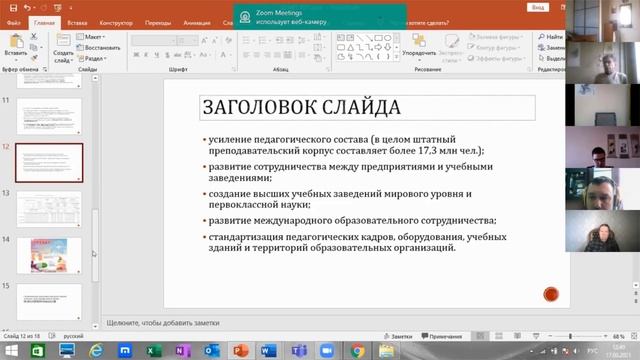Click the font color A button
Screen dimensions: 640x360
[x=223, y=55]
